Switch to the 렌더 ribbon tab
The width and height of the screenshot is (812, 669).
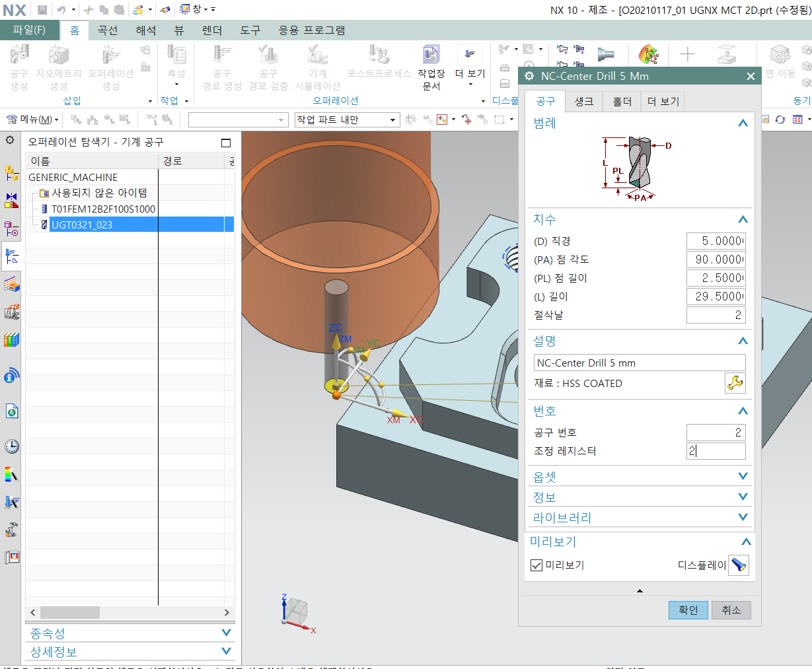tap(211, 30)
